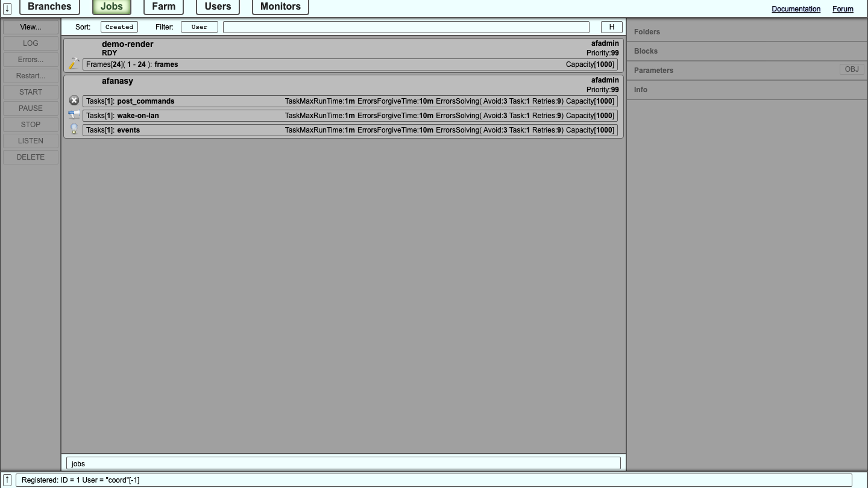868x488 pixels.
Task: Select the frames block row
Action: (350, 64)
